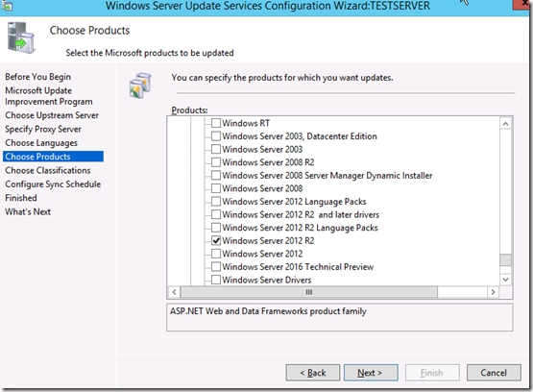Select the Finished step in the sidebar
The image size is (533, 392).
[21, 198]
